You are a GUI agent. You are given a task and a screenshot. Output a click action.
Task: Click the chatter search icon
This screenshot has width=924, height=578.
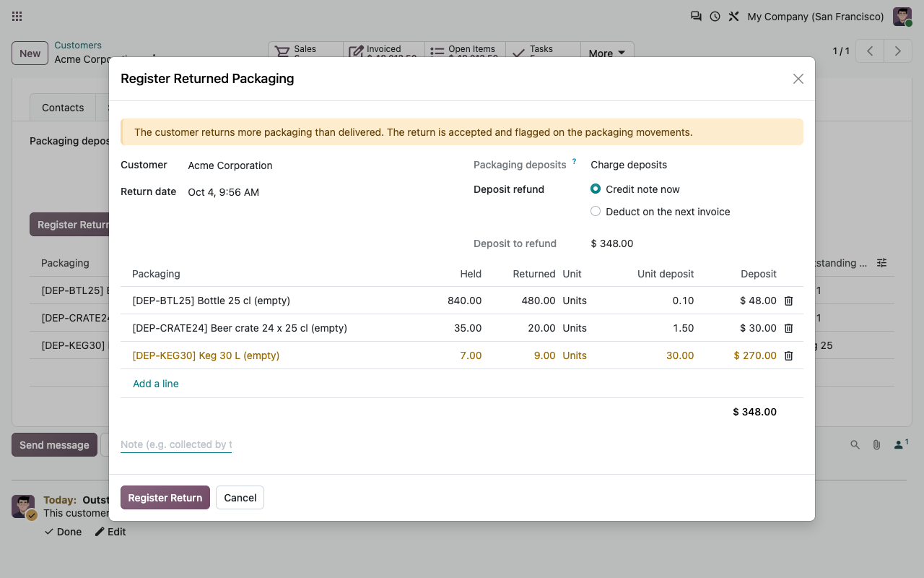pyautogui.click(x=855, y=445)
